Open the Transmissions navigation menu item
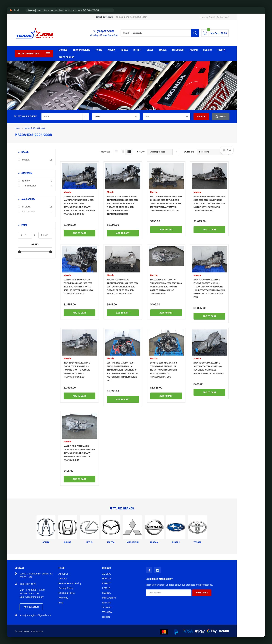Screen dimensions: 272x644 81,50
